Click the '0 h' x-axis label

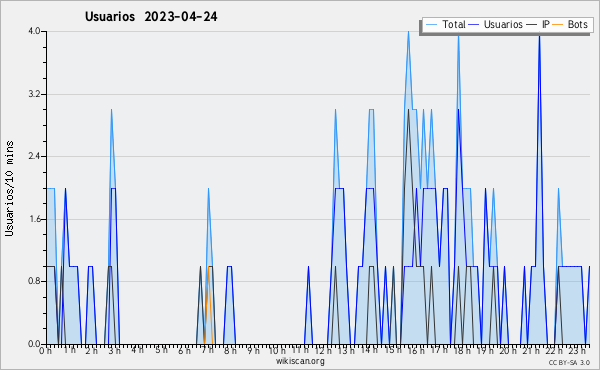pos(46,351)
